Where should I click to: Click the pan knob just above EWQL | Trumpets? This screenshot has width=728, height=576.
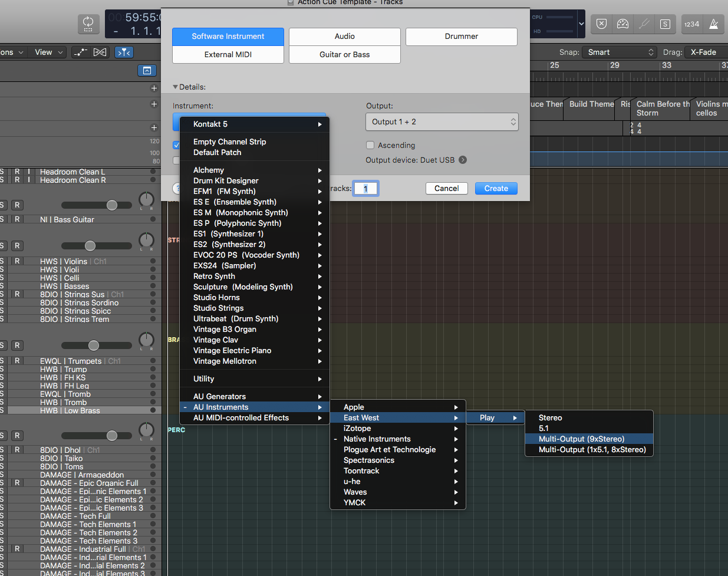click(146, 340)
